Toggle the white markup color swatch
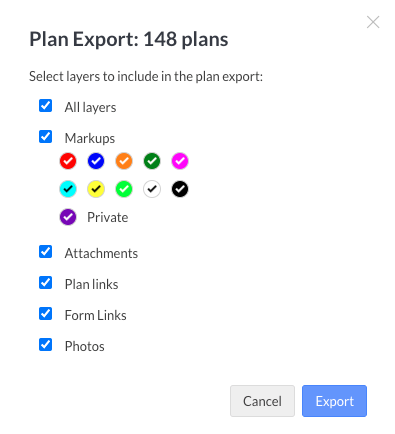The height and width of the screenshot is (434, 395). tap(152, 189)
